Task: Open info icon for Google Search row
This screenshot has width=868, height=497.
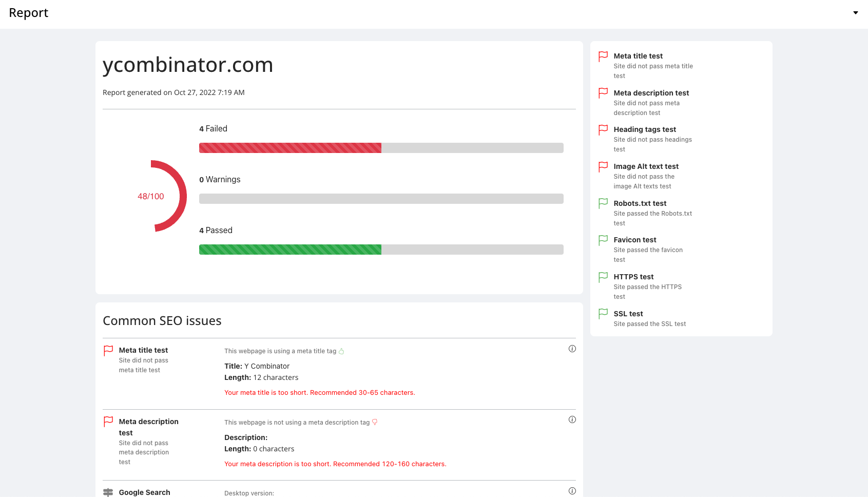Action: pyautogui.click(x=572, y=491)
